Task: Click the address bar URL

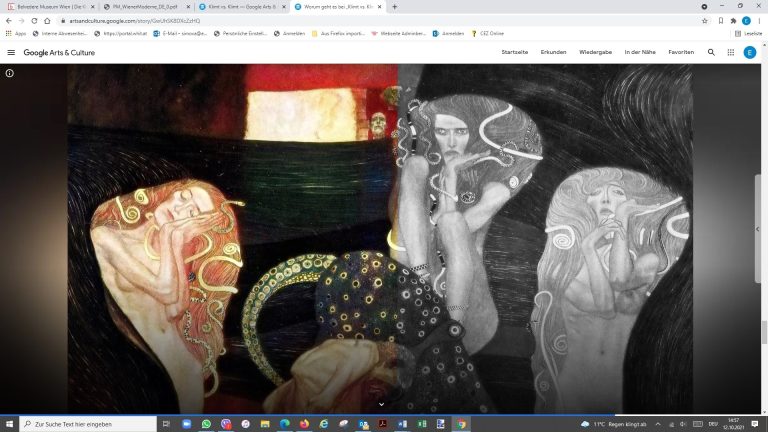Action: [134, 21]
